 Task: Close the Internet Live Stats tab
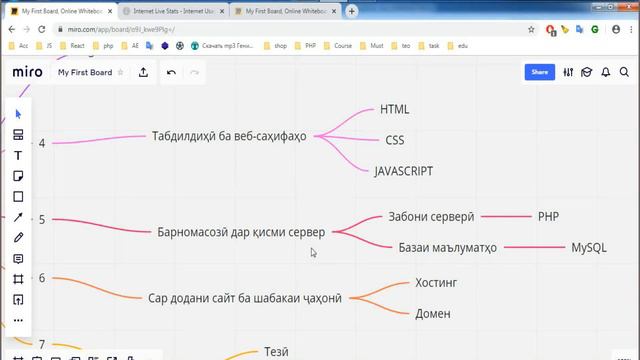click(x=222, y=11)
